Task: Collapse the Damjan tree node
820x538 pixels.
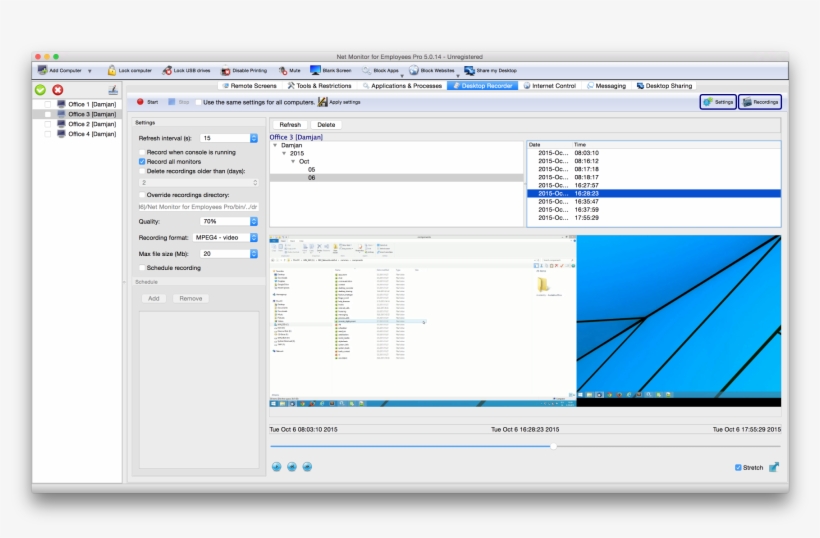Action: click(275, 145)
